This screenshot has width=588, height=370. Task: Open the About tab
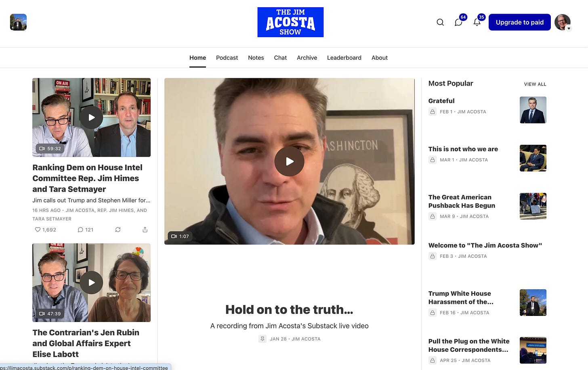(x=380, y=58)
